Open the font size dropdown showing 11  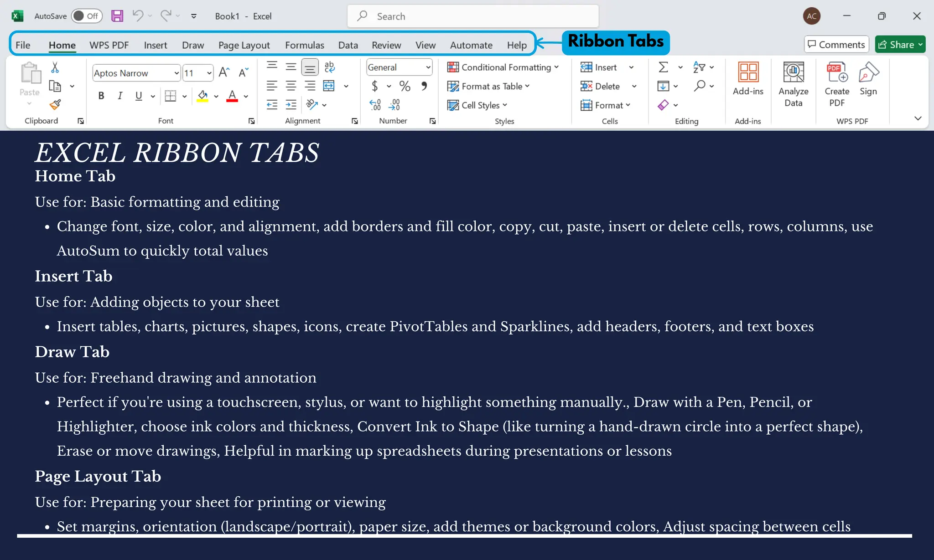point(209,73)
